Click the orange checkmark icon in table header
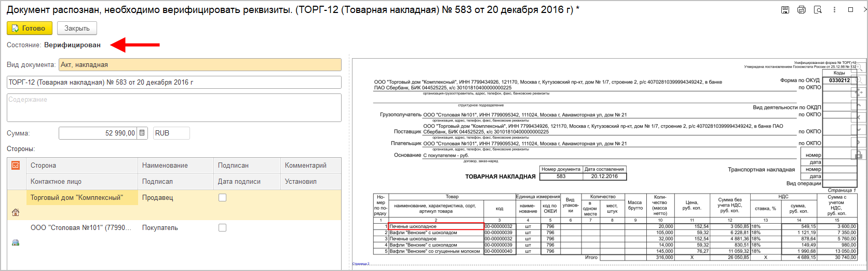Screen dimensions: 868x271 click(16, 166)
